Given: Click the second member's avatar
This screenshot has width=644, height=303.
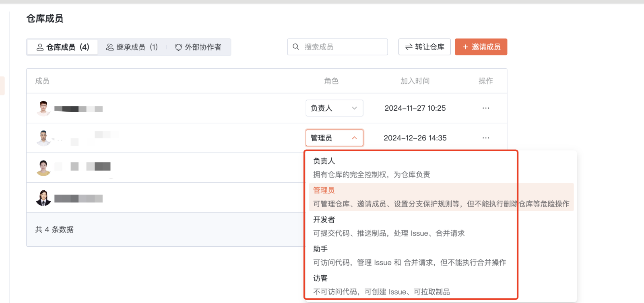Looking at the screenshot, I should point(43,138).
